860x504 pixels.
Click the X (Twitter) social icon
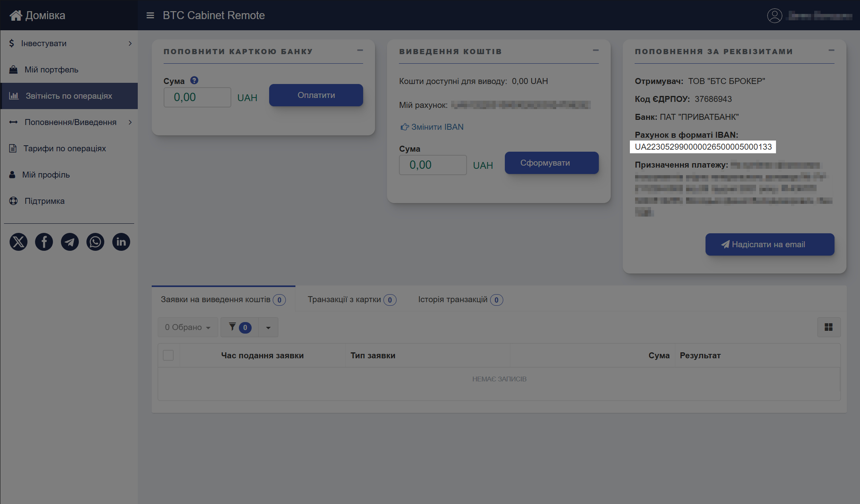point(18,242)
